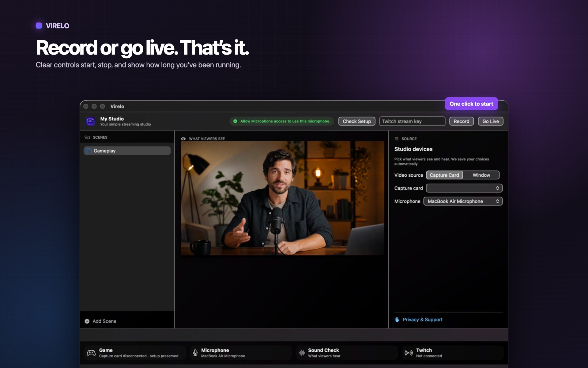Click the Check Setup button

(x=357, y=121)
